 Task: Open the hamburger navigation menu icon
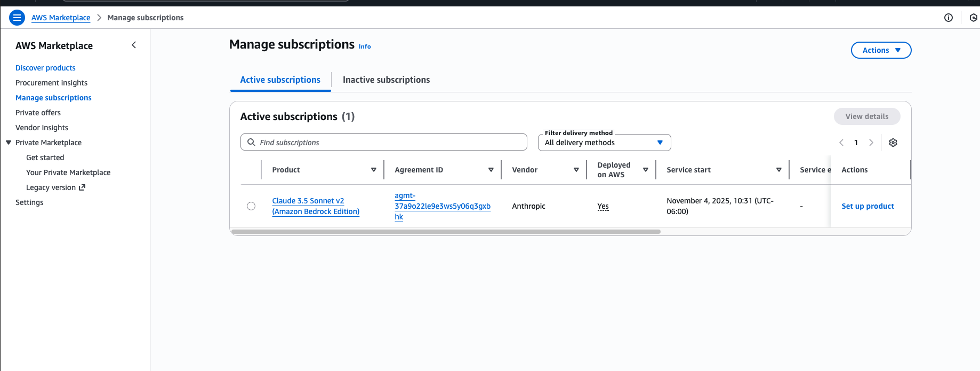(17, 18)
